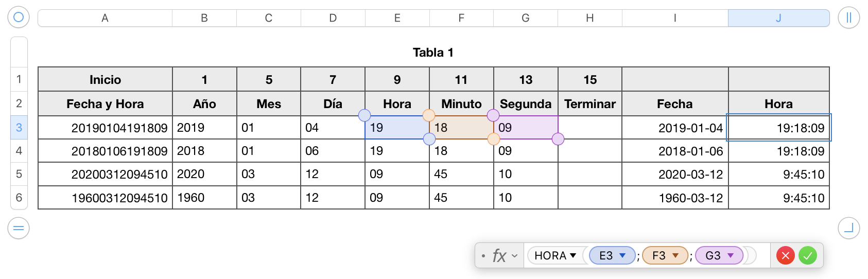Screen dimensions: 868x279
Task: Accept the formula with green checkmark
Action: pyautogui.click(x=808, y=255)
